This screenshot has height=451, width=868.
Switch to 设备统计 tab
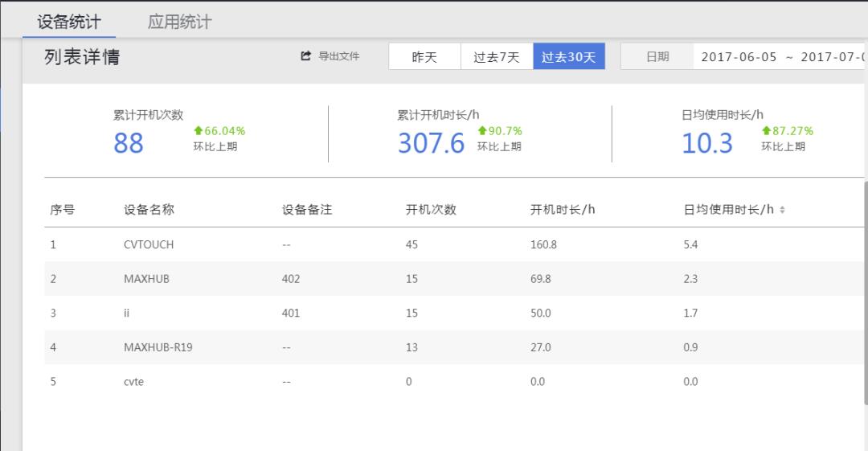coord(69,22)
